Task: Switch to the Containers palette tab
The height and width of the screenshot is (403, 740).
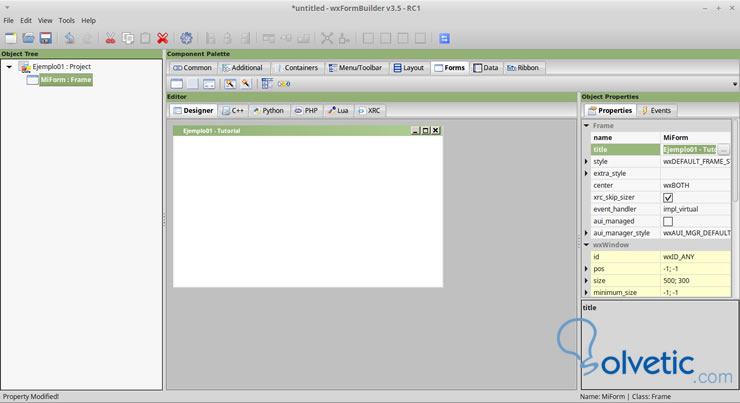Action: (297, 67)
